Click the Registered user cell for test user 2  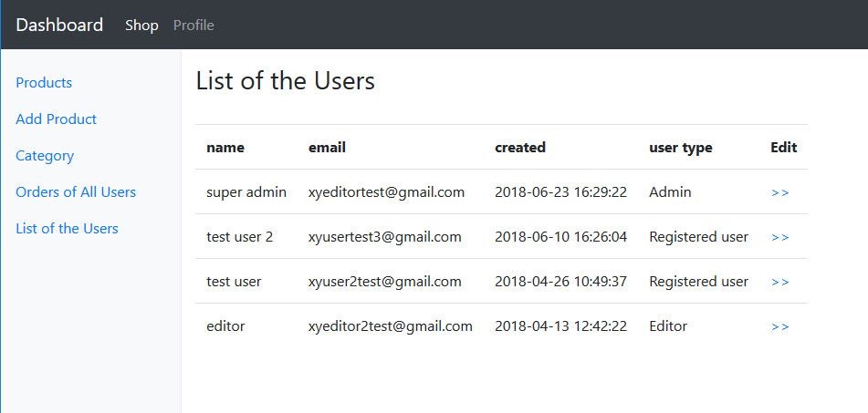(x=698, y=237)
